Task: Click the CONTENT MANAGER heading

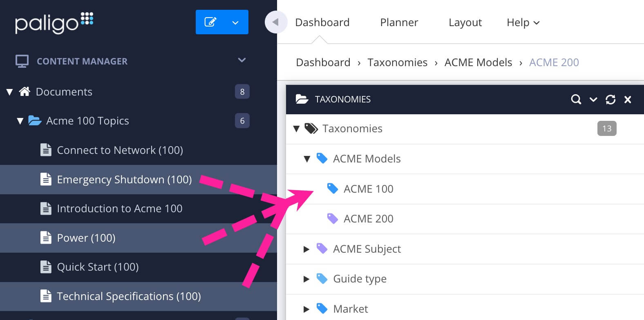Action: tap(82, 61)
